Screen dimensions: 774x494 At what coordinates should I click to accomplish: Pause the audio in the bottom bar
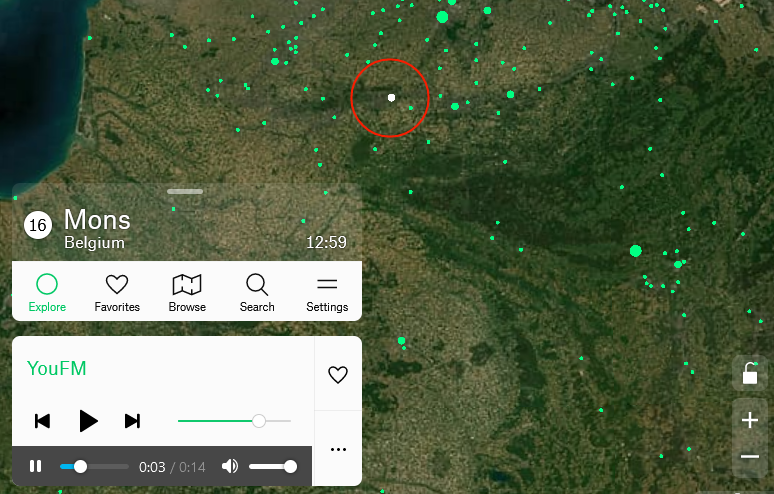click(36, 466)
